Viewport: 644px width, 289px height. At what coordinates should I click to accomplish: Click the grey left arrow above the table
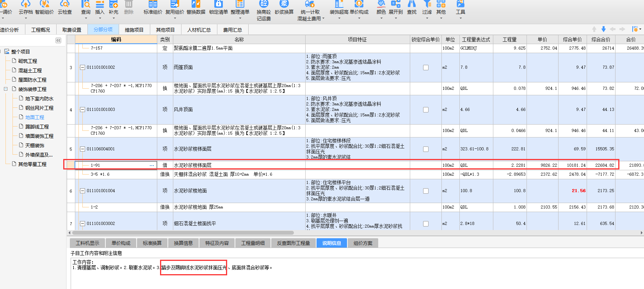613,29
